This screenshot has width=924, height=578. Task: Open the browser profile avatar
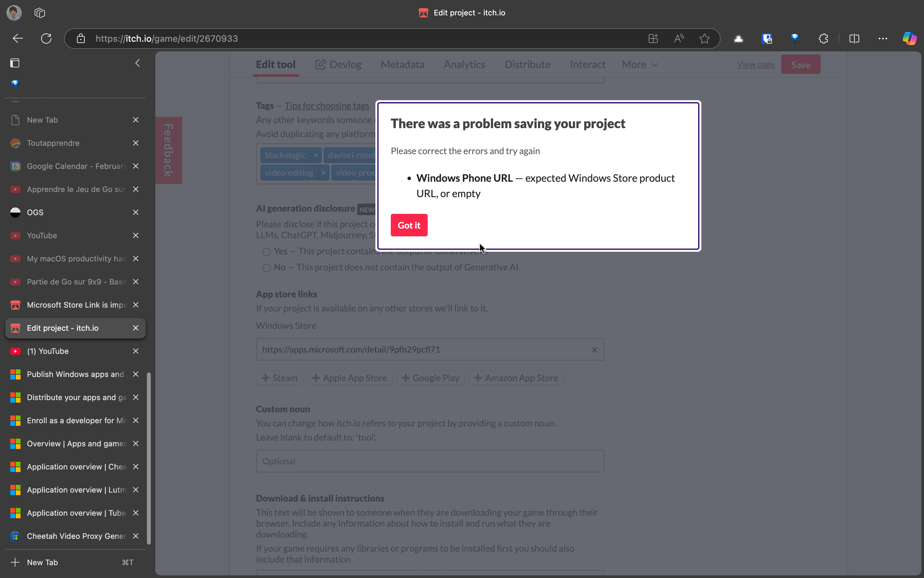coord(14,13)
